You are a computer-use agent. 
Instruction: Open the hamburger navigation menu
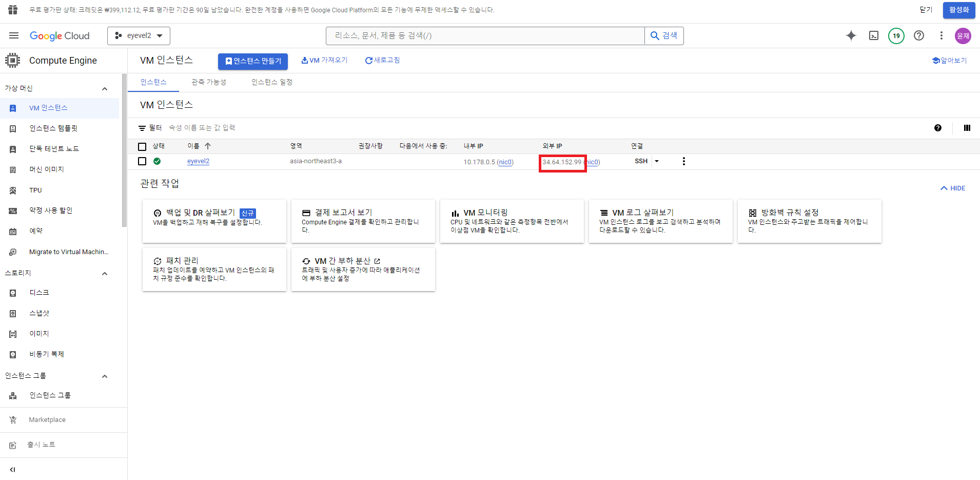(x=14, y=35)
